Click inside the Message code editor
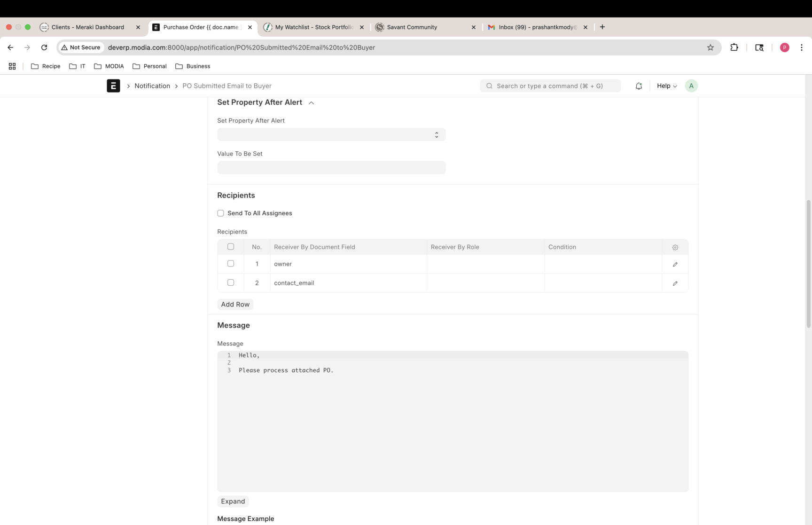The height and width of the screenshot is (525, 812). pyautogui.click(x=453, y=422)
